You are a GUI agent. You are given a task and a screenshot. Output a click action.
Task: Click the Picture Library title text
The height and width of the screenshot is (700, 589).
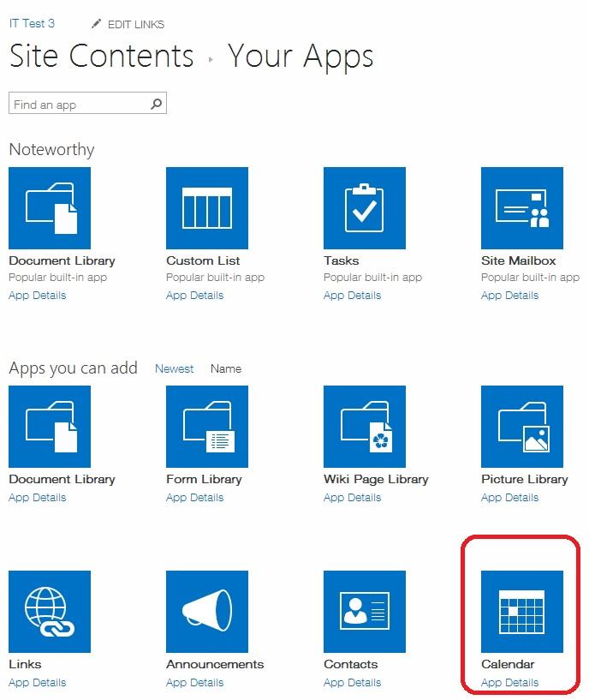(525, 480)
